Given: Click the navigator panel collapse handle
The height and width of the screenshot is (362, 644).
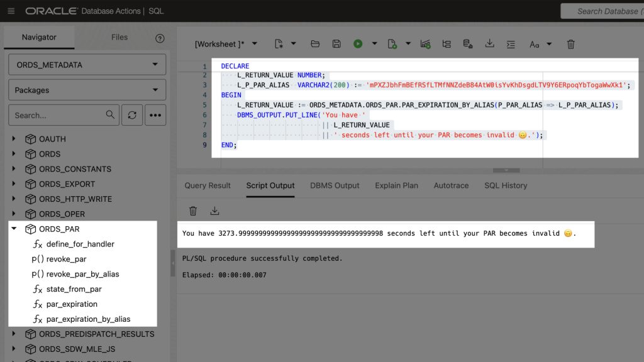Looking at the screenshot, I should pos(173,263).
